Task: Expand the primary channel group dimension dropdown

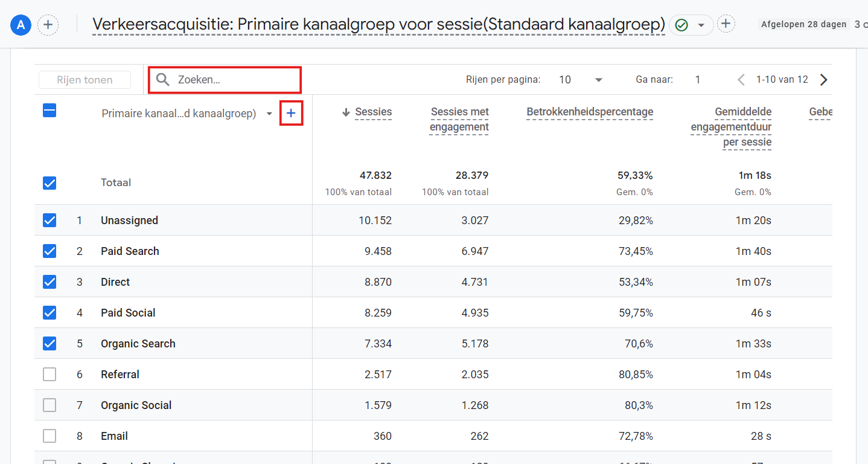Action: click(x=269, y=114)
